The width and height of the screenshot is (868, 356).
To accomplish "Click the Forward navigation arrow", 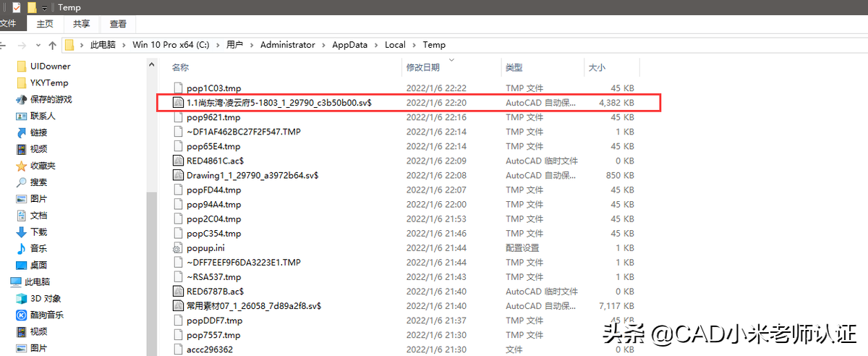I will [22, 45].
